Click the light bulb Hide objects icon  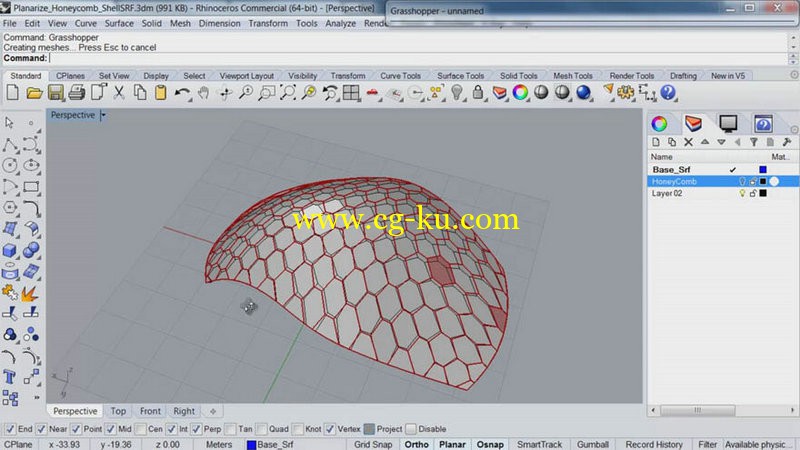click(457, 93)
